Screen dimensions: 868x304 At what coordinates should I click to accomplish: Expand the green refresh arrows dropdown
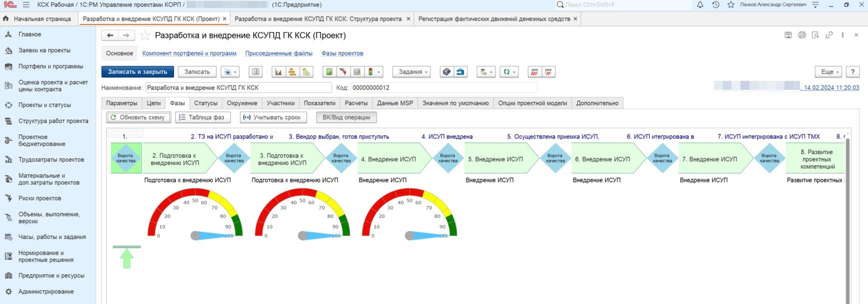coord(509,72)
